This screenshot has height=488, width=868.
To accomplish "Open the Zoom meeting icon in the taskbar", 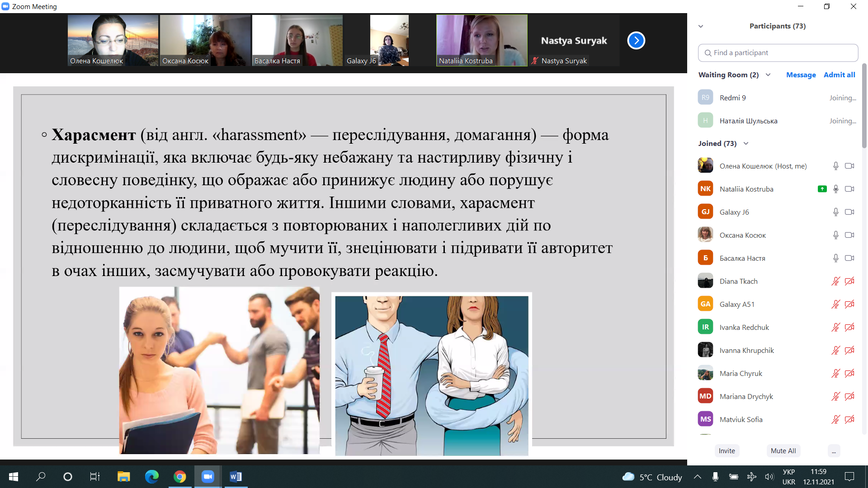I will [208, 477].
